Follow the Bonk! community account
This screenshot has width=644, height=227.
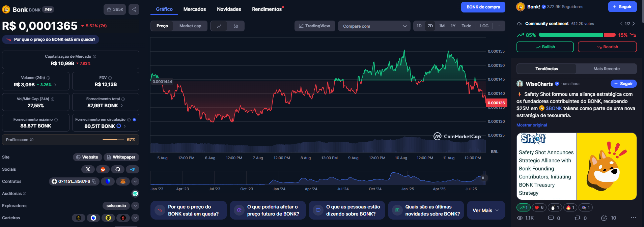[x=622, y=7]
